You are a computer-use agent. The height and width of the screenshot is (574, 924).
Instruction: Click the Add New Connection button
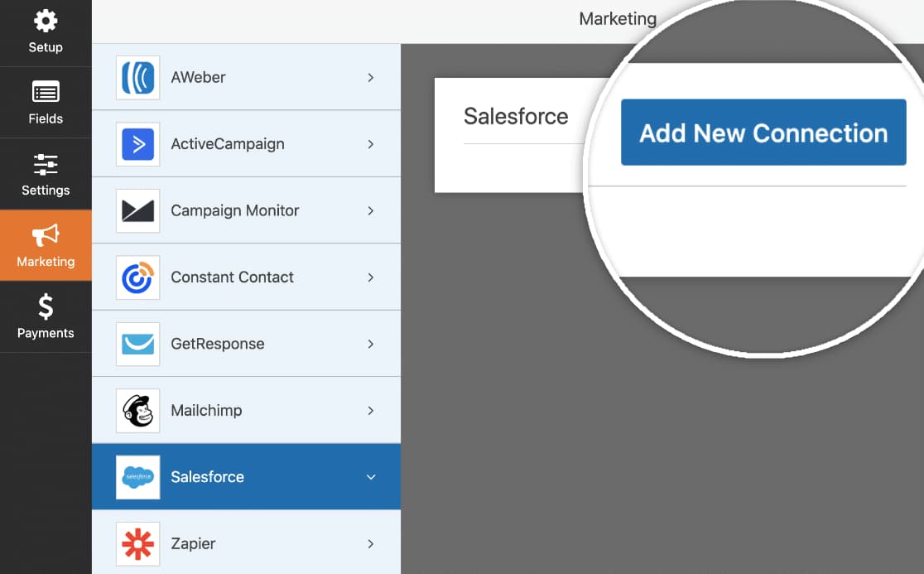[x=763, y=132]
